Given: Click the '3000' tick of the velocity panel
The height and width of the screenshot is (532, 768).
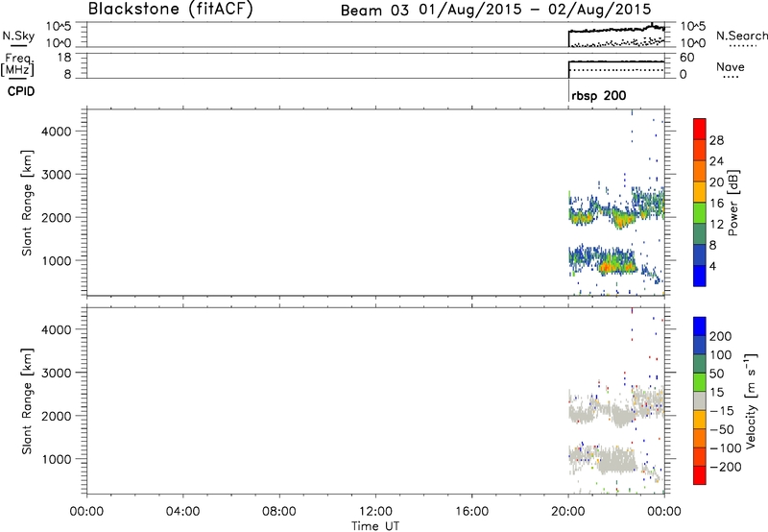Looking at the screenshot, I should (x=57, y=373).
